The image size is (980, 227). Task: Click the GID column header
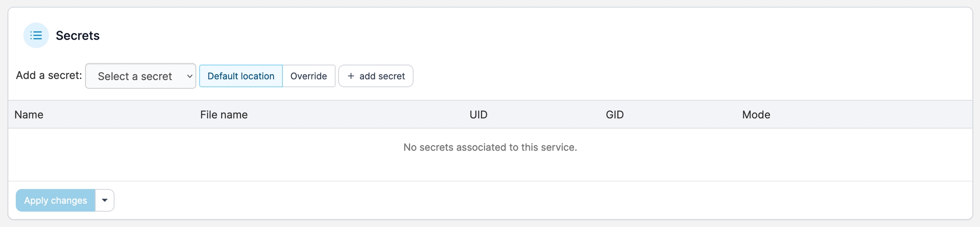[615, 115]
